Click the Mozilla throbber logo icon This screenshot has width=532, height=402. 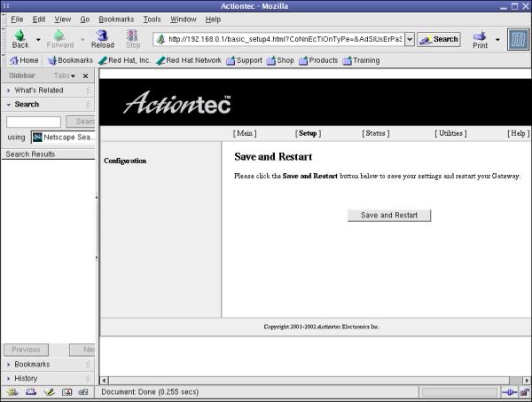pos(518,39)
